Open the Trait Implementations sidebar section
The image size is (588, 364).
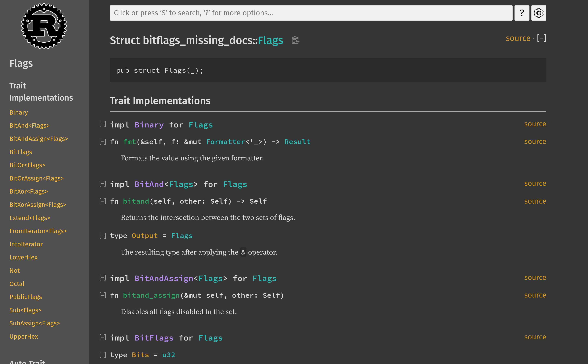[41, 91]
